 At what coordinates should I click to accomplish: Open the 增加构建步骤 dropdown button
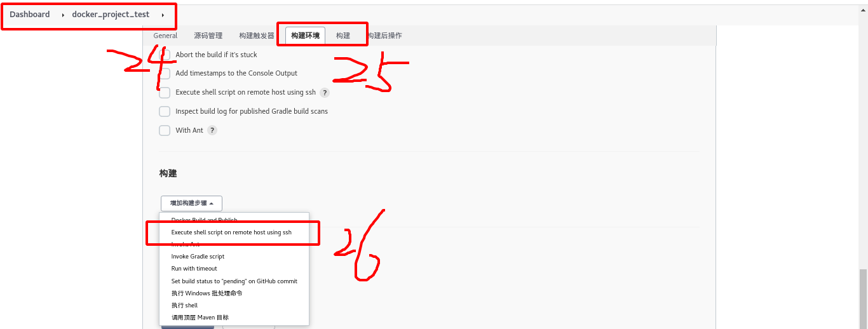coord(191,203)
